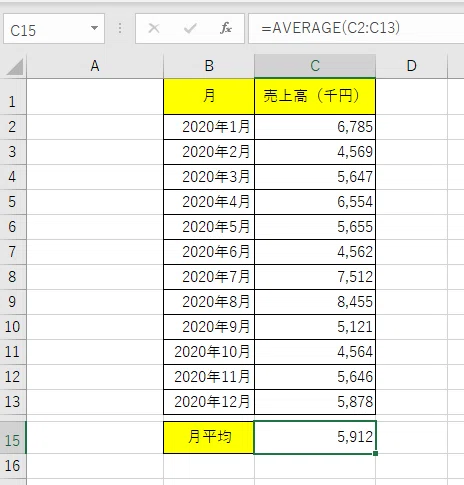Click cell 2020年8月
Viewport: 464px width, 485px height.
209,302
